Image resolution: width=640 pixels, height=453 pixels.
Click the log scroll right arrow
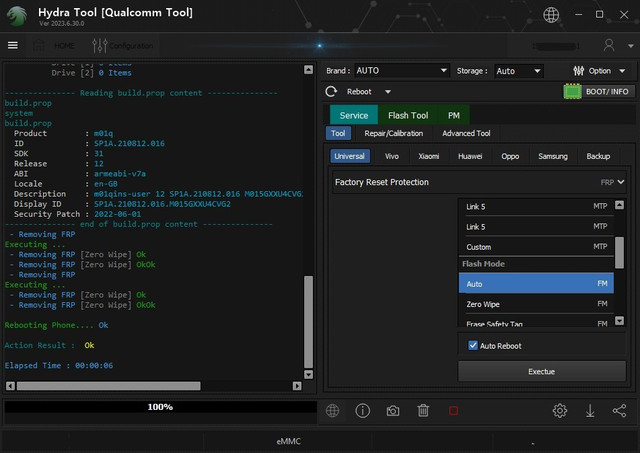pyautogui.click(x=297, y=386)
